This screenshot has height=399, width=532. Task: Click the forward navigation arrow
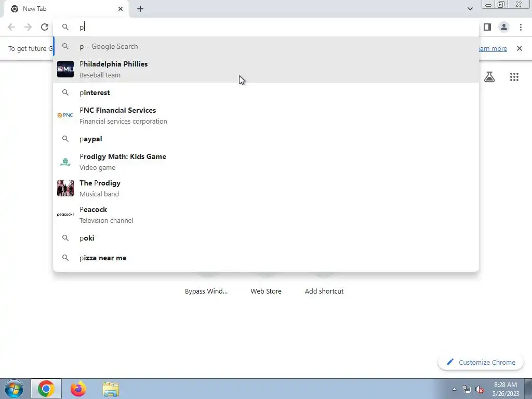coord(28,27)
